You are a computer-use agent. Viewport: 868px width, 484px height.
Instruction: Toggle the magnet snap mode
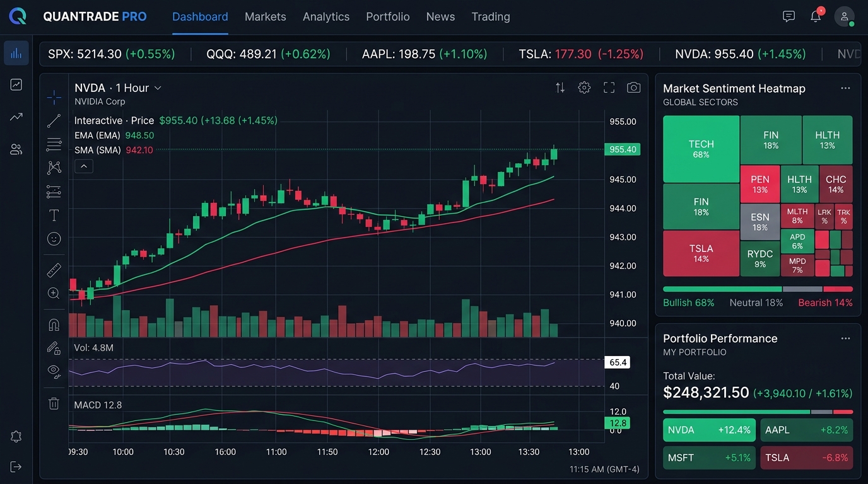[x=54, y=325]
